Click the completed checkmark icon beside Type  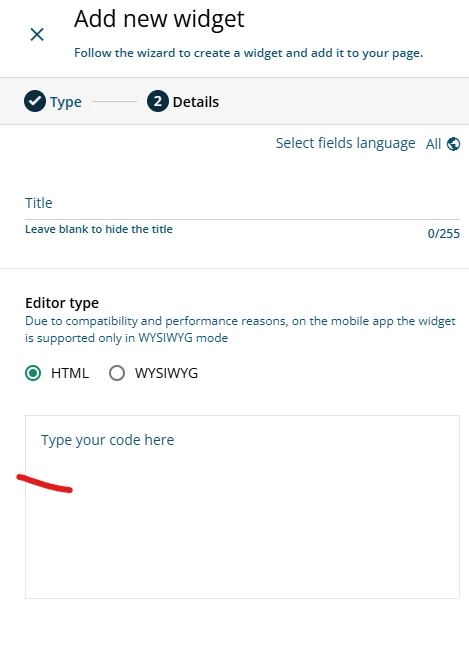tap(35, 101)
